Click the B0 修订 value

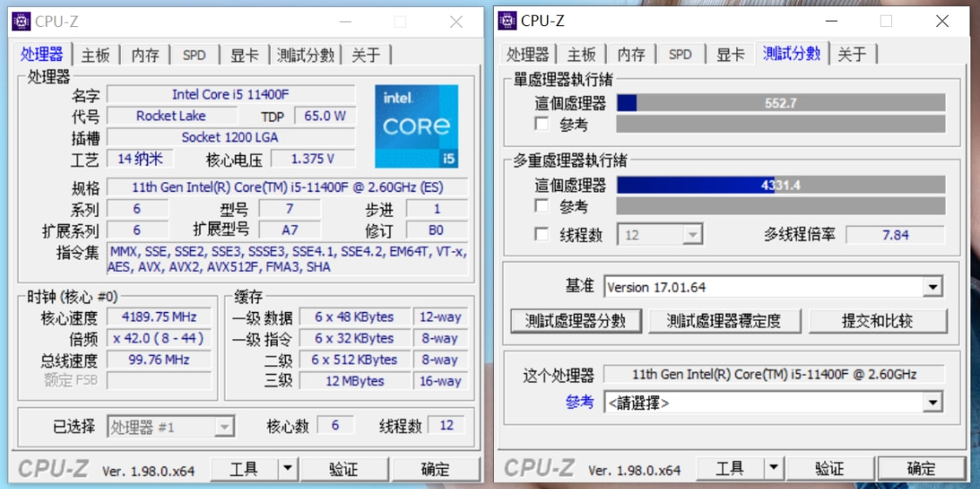coord(436,229)
